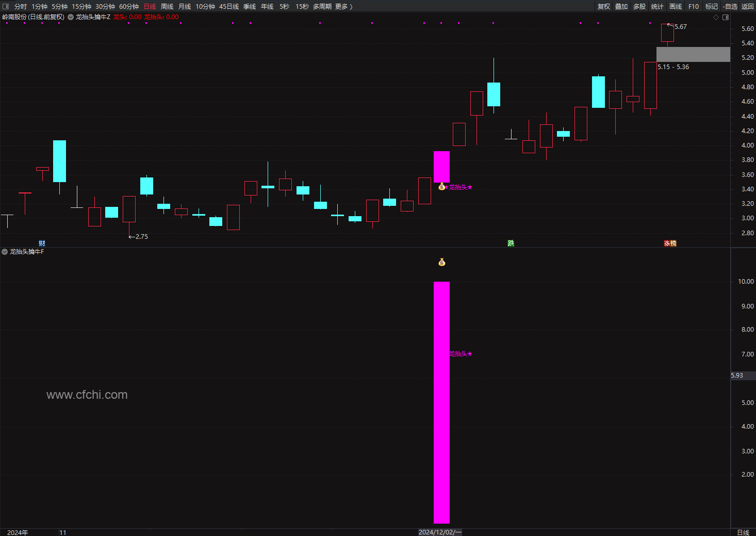Click the 统计 statistics button
This screenshot has height=536, width=756.
658,7
